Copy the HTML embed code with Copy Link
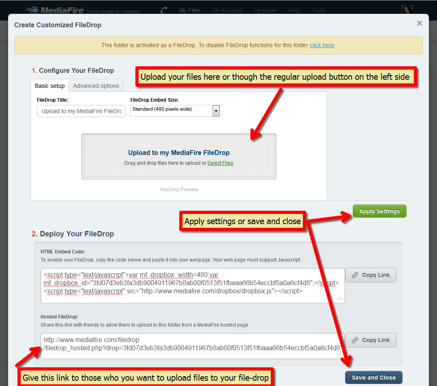Viewport: 437px width, 386px height. coord(371,275)
